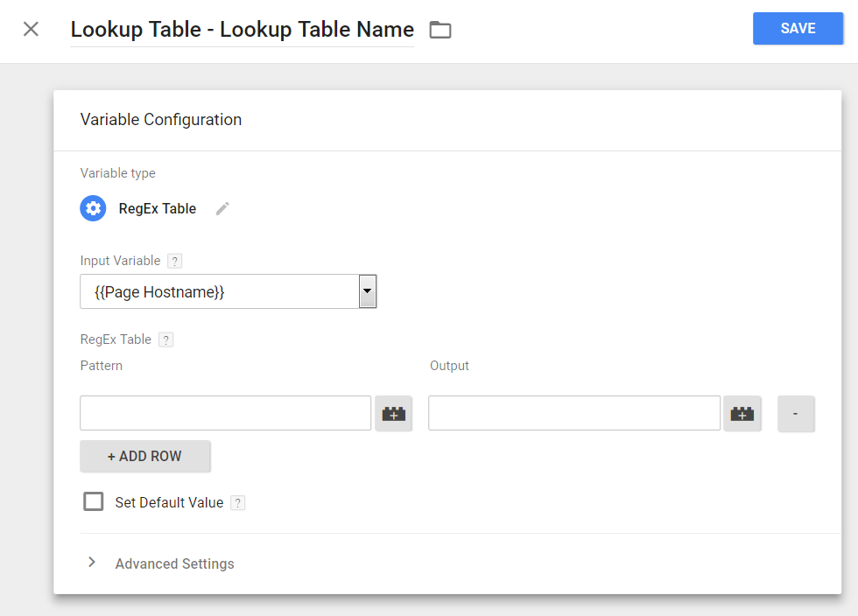
Task: Enable the Set Default Value checkbox
Action: click(x=93, y=501)
